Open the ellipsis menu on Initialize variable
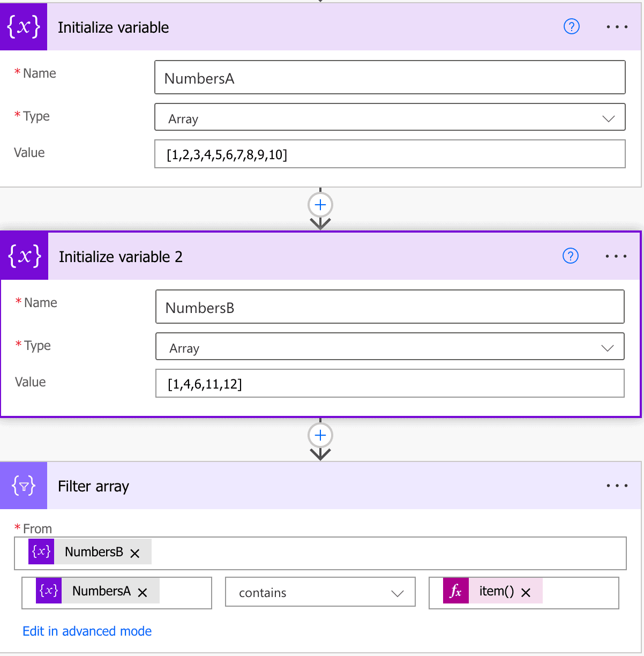This screenshot has height=656, width=644. (x=616, y=26)
